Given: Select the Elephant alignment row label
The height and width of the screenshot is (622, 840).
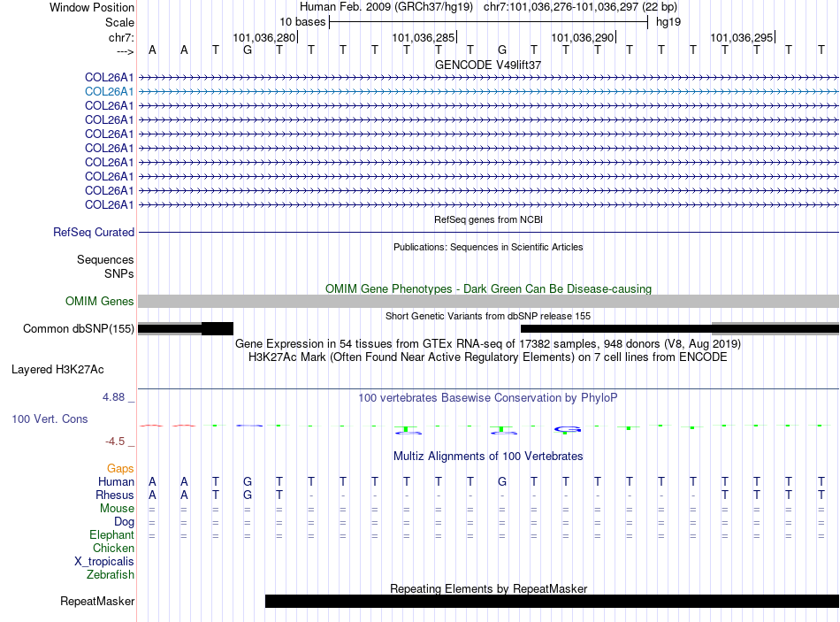Looking at the screenshot, I should [111, 534].
